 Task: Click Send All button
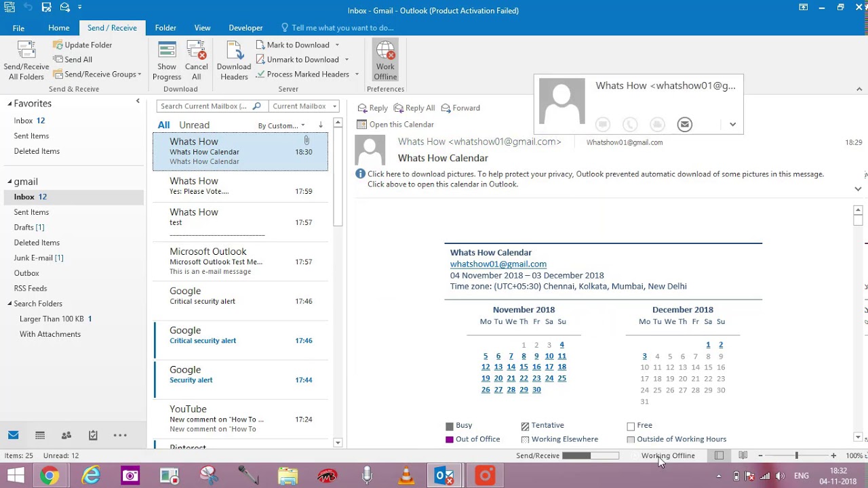72,60
